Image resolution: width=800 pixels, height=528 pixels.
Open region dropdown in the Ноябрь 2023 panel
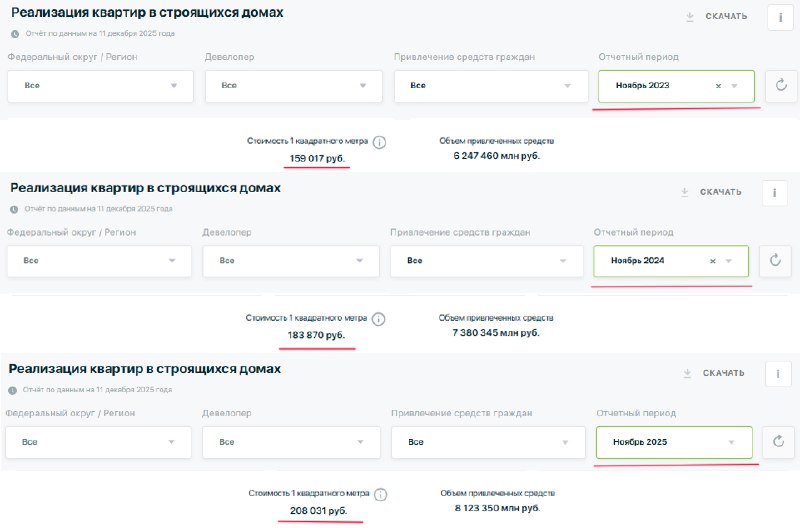coord(101,86)
